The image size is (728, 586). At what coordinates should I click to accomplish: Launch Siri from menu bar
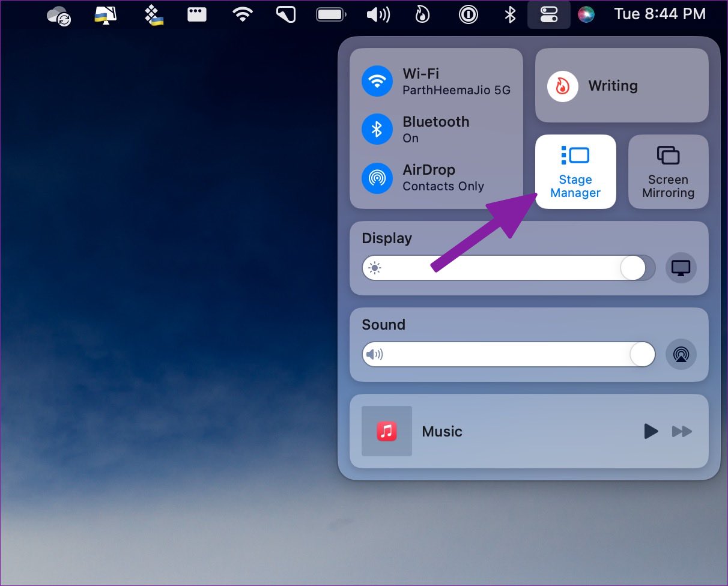click(586, 14)
